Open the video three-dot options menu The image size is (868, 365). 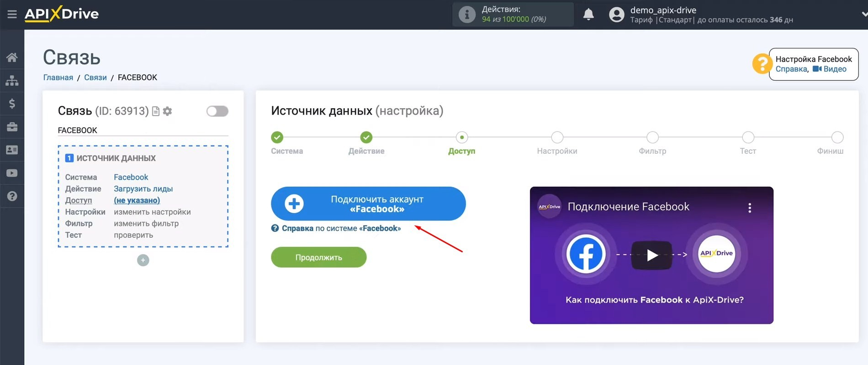click(750, 208)
